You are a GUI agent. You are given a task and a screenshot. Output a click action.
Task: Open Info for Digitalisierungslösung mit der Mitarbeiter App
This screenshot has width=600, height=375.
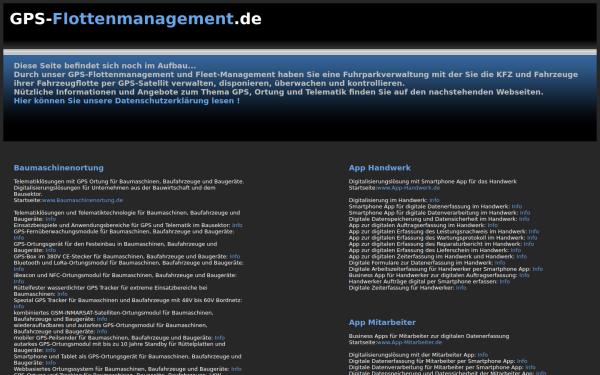[483, 355]
